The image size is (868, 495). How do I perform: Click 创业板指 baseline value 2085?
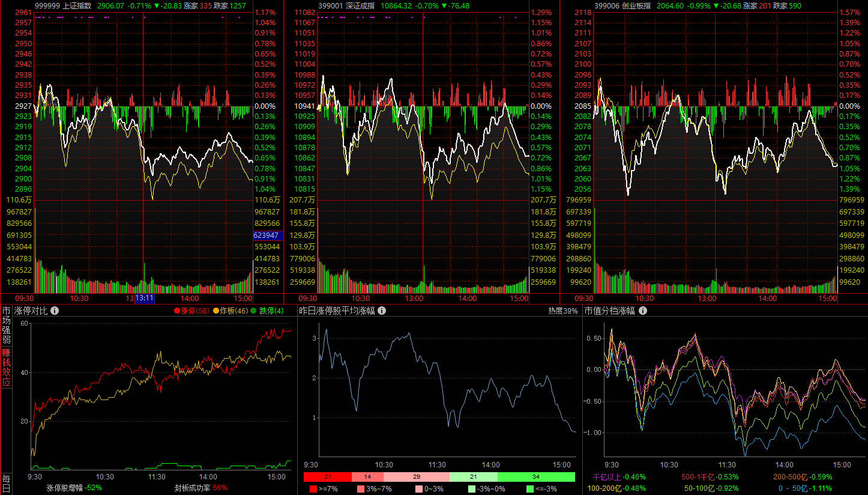(583, 106)
